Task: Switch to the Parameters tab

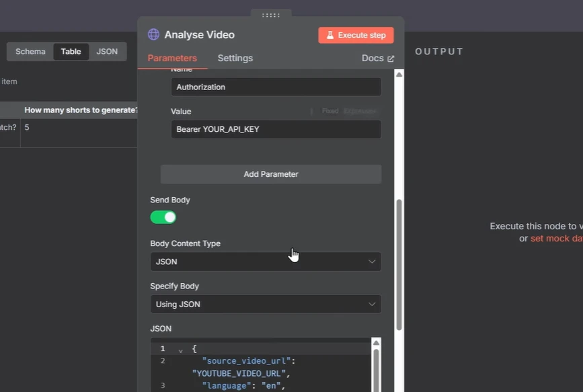Action: (172, 58)
